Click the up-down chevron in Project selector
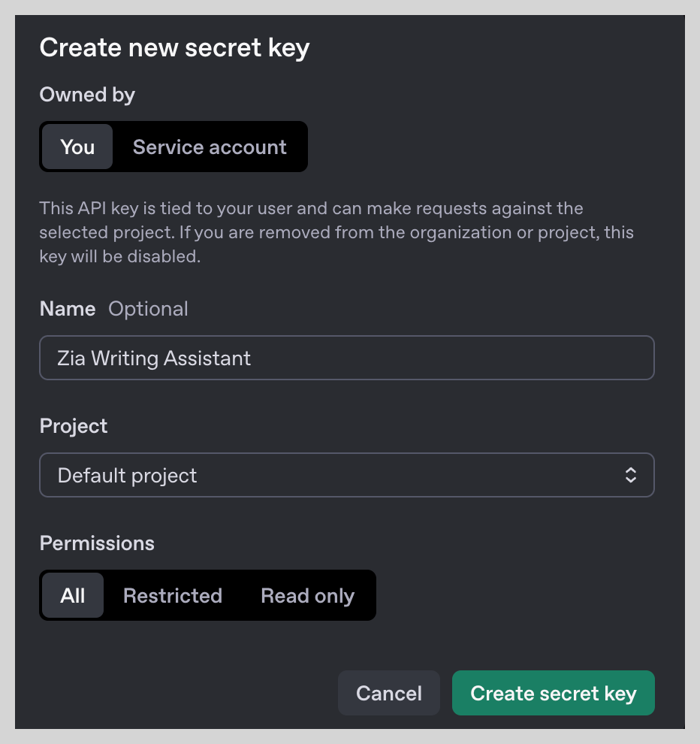Screen dimensions: 700x744 [631, 475]
